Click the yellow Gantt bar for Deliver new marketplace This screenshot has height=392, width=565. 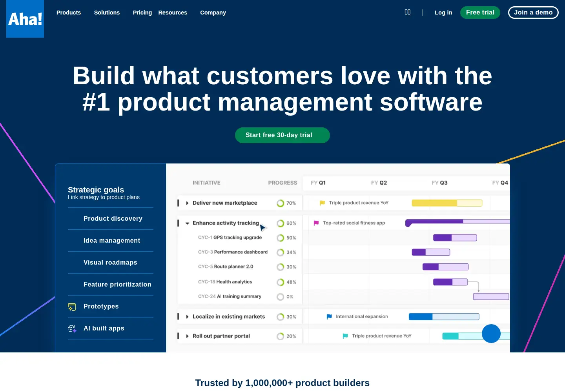[447, 203]
